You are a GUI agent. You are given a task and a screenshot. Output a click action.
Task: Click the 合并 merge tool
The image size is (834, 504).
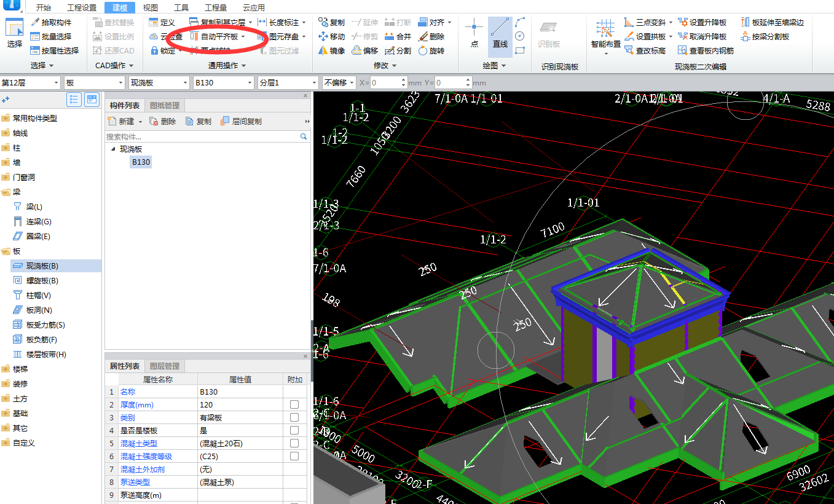click(x=398, y=36)
